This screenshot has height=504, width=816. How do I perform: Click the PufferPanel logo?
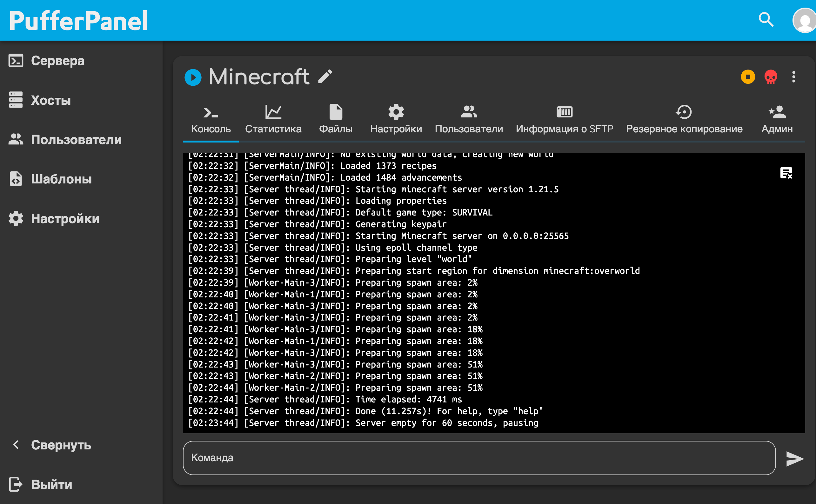coord(78,21)
